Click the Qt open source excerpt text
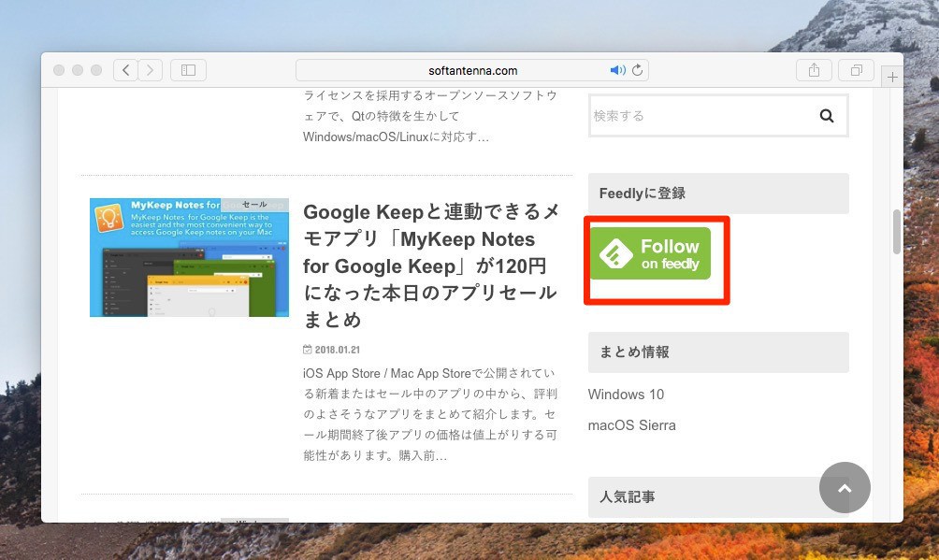This screenshot has width=939, height=560. coord(430,116)
